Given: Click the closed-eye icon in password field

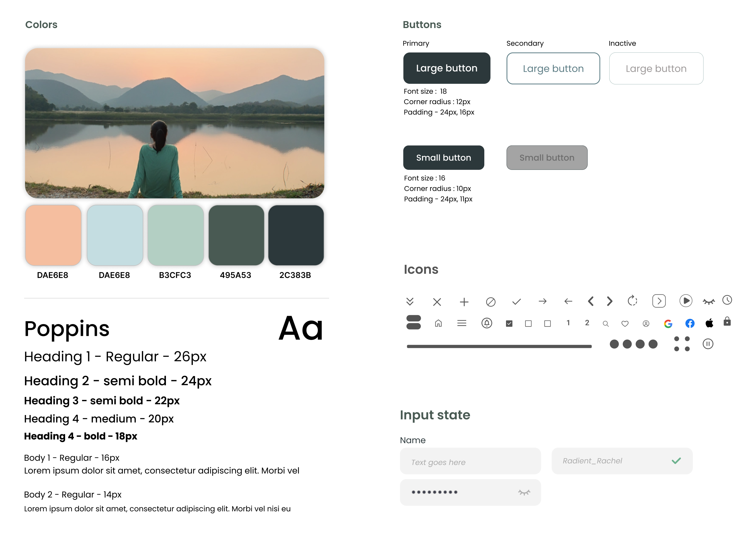Looking at the screenshot, I should tap(524, 492).
